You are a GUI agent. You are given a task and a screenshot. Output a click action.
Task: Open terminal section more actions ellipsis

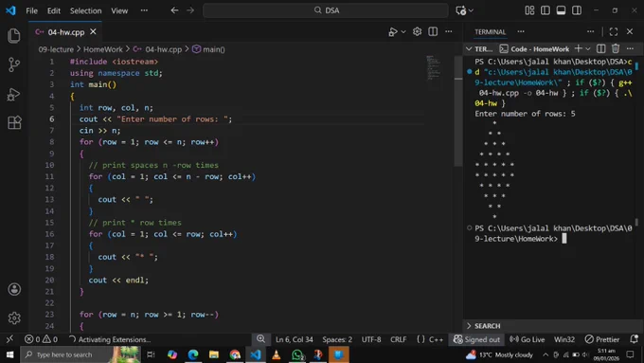click(630, 49)
